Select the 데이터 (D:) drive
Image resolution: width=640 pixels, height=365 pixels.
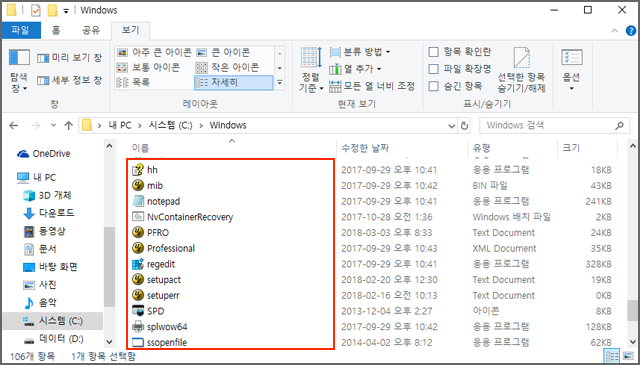[x=53, y=339]
